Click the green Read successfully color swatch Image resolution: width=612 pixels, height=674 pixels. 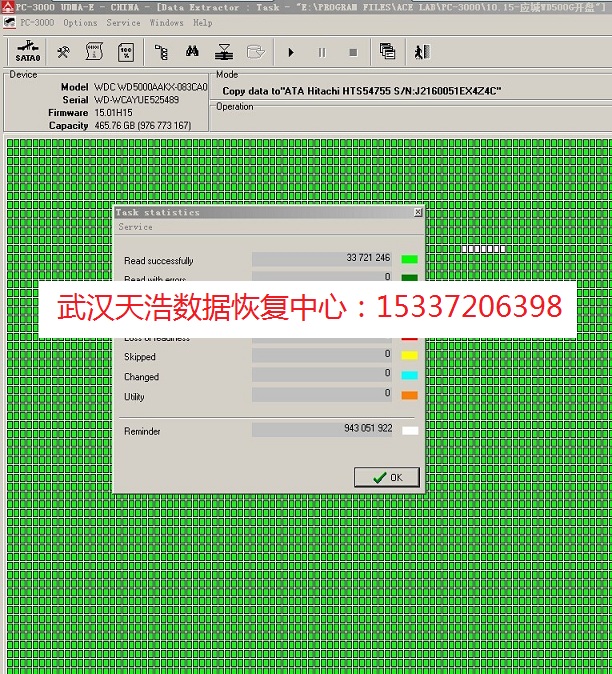point(409,260)
